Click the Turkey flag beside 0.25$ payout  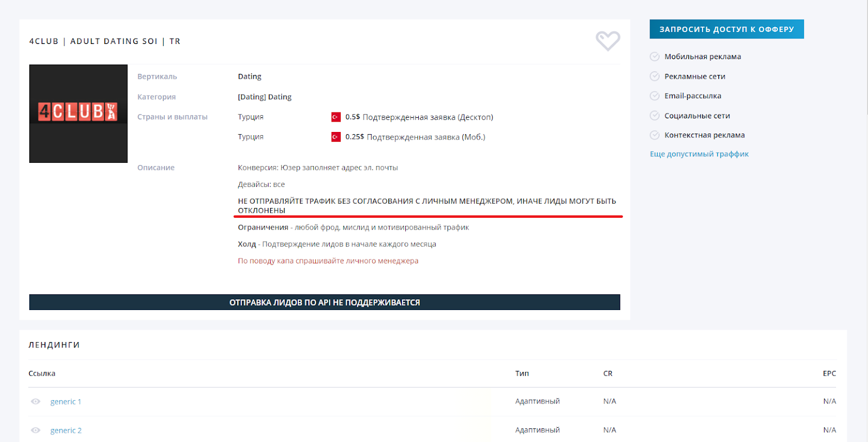pos(336,137)
